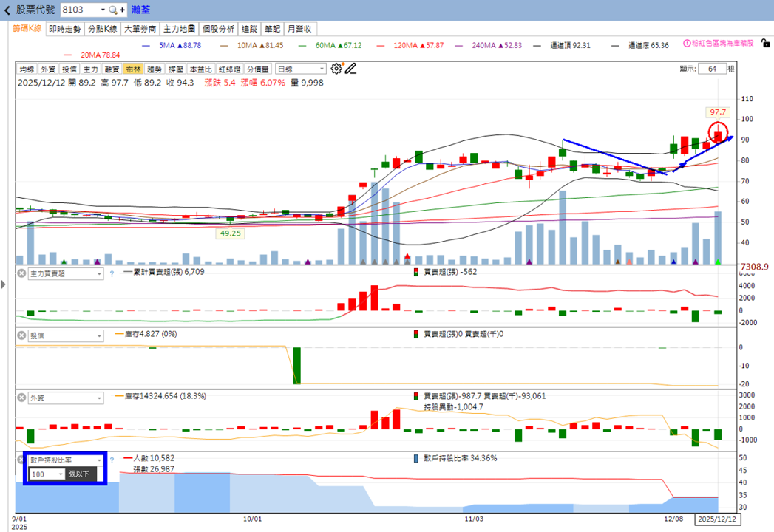Expand the left side panel arrow
The image size is (774, 532).
tap(4, 284)
